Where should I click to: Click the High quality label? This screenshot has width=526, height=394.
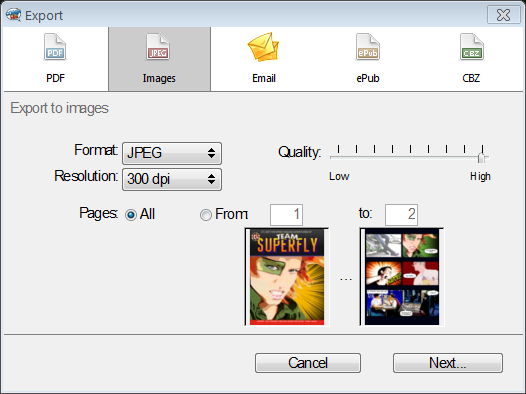[x=480, y=176]
